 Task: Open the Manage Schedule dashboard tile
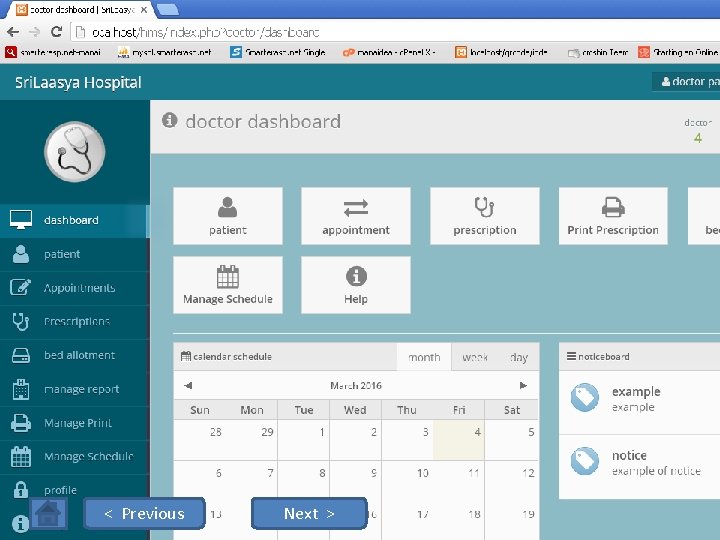(x=228, y=285)
